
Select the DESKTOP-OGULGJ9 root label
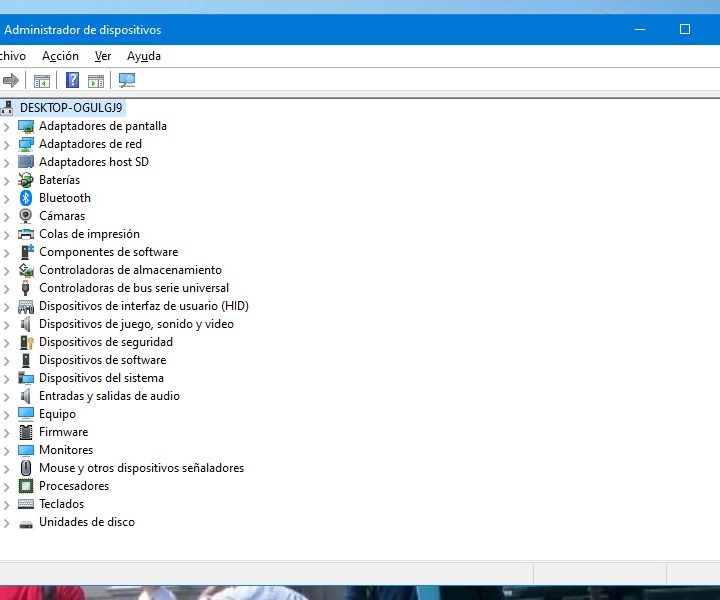pos(71,108)
